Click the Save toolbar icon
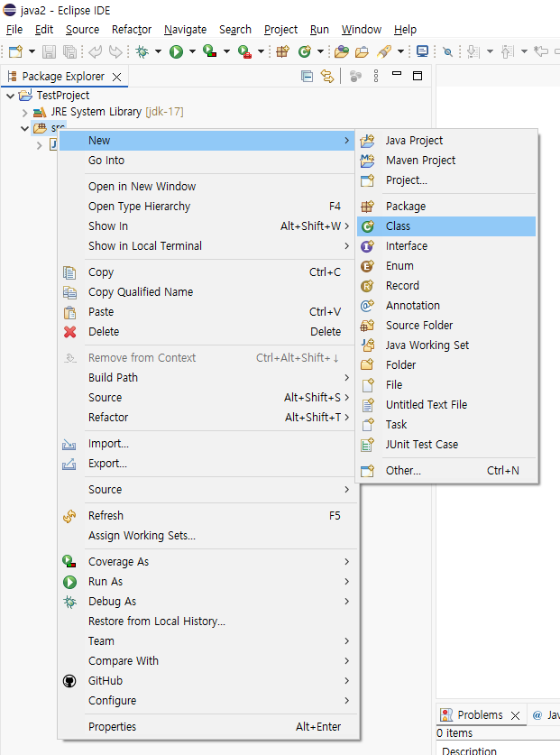This screenshot has height=755, width=560. (49, 51)
